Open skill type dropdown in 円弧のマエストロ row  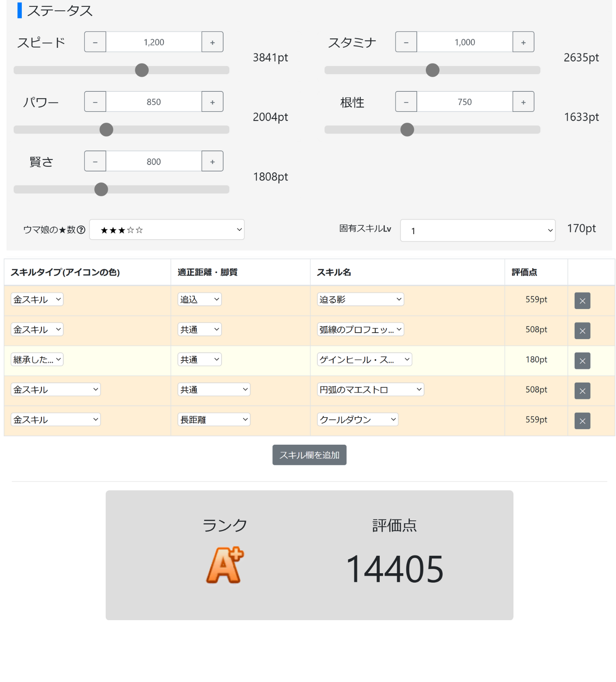pos(56,389)
